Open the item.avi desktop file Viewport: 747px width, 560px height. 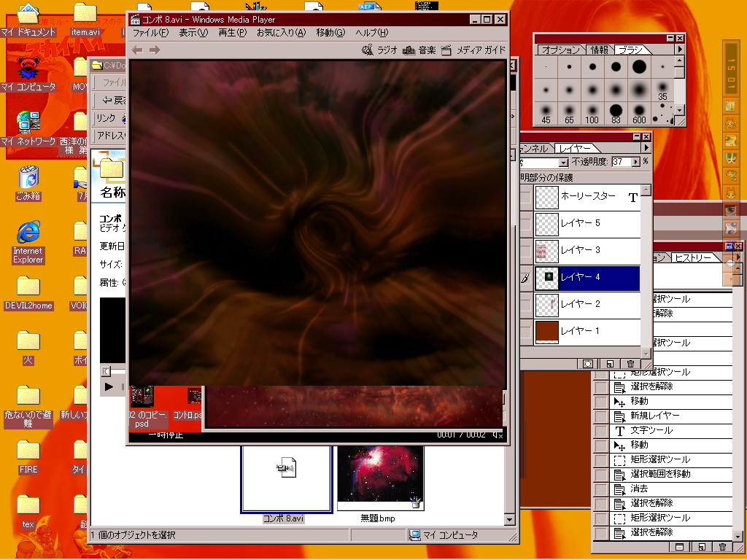click(85, 20)
